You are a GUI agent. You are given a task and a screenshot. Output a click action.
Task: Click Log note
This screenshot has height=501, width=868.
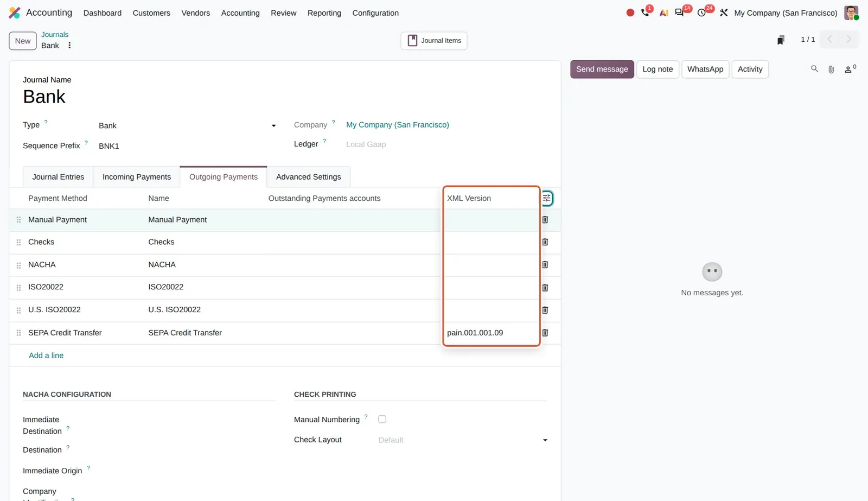(x=658, y=69)
